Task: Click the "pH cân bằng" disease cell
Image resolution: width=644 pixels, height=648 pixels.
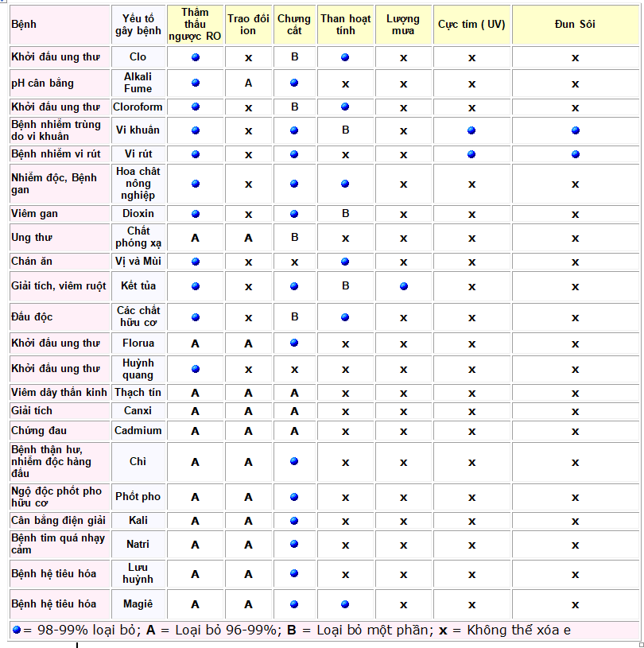Action: [x=60, y=83]
